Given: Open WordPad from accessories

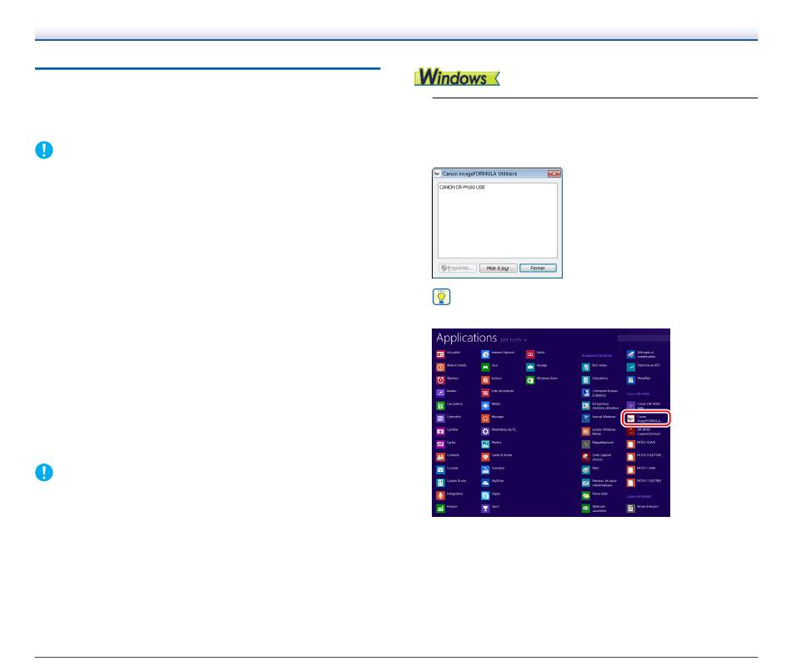Looking at the screenshot, I should tap(639, 380).
